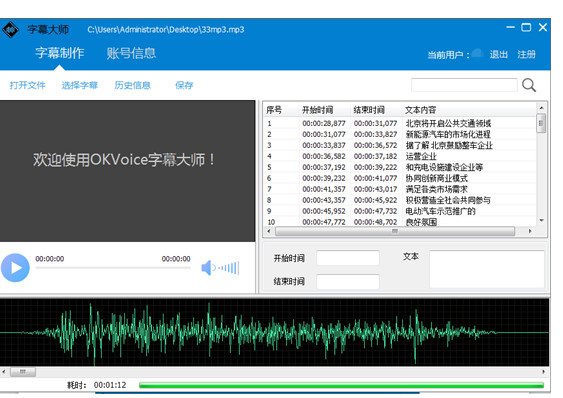
Task: Click waveform scroll right arrow
Action: [x=544, y=372]
